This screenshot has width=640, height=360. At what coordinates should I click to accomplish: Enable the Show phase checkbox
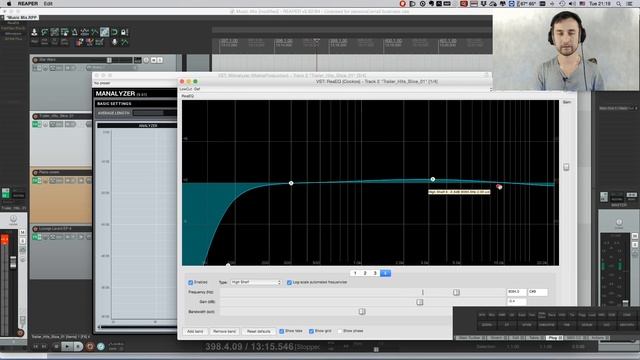click(x=340, y=331)
